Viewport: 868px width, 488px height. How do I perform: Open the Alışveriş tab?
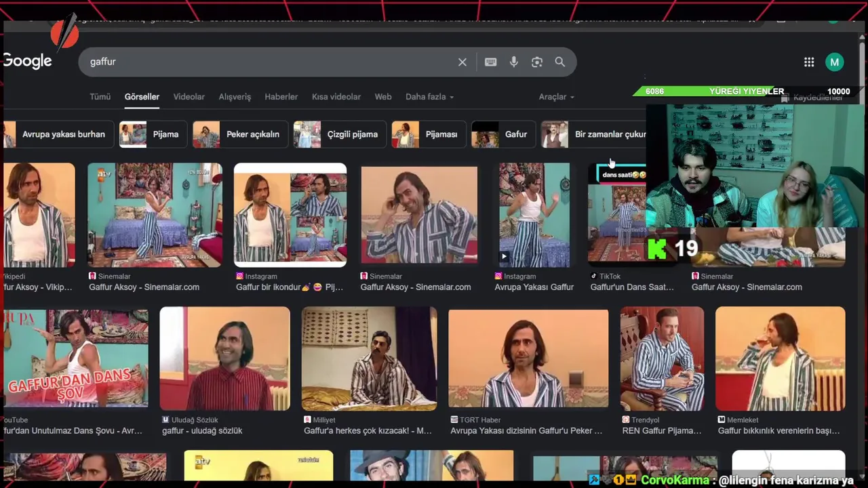click(235, 97)
